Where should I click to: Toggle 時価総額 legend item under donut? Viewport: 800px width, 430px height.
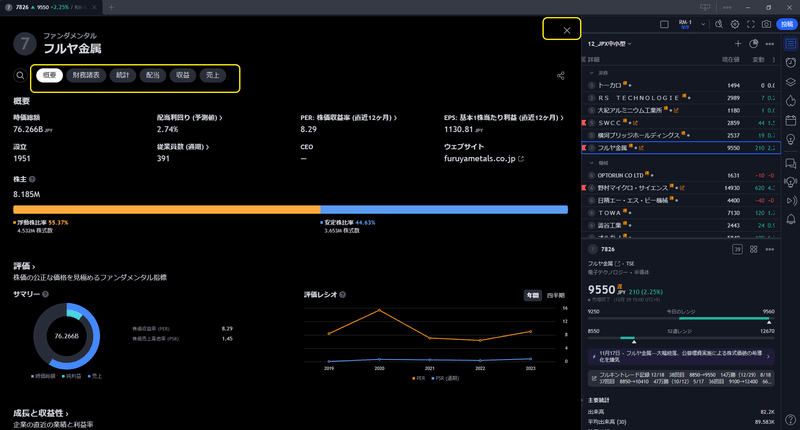(43, 376)
